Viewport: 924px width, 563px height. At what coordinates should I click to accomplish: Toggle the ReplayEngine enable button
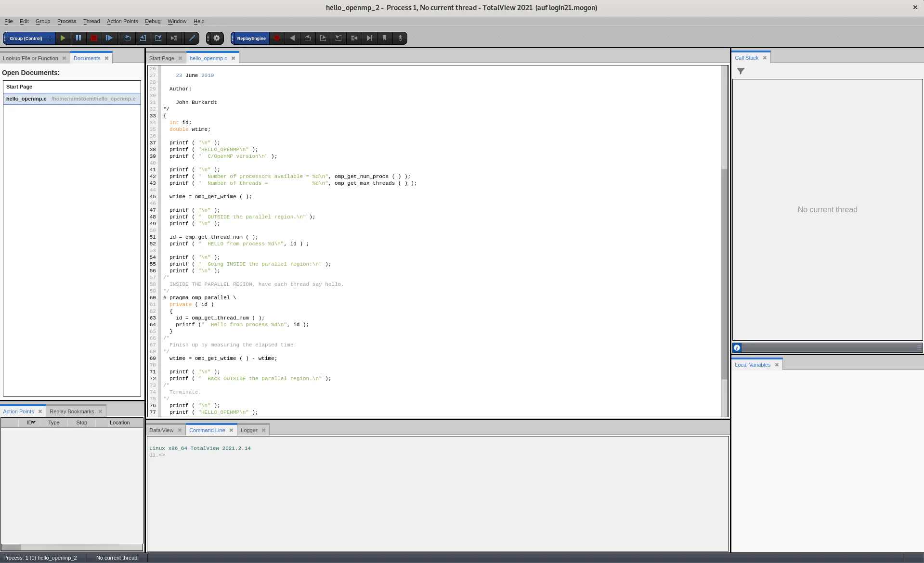coord(251,38)
